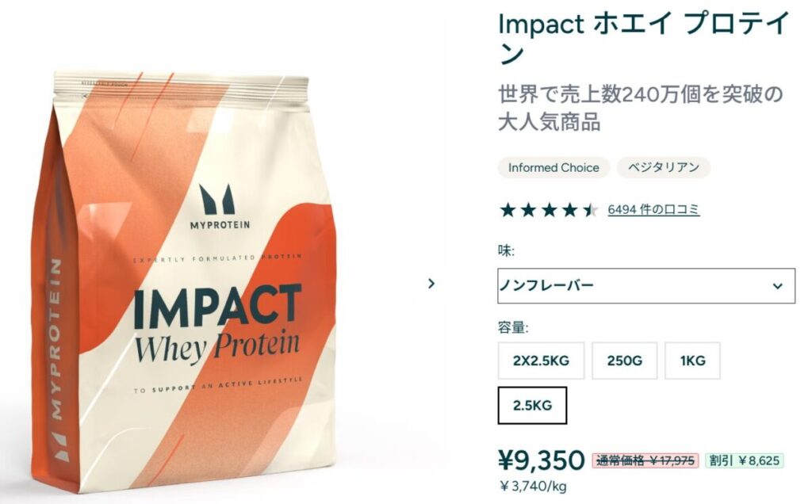Click the star rating icons
This screenshot has width=812, height=504.
(549, 210)
